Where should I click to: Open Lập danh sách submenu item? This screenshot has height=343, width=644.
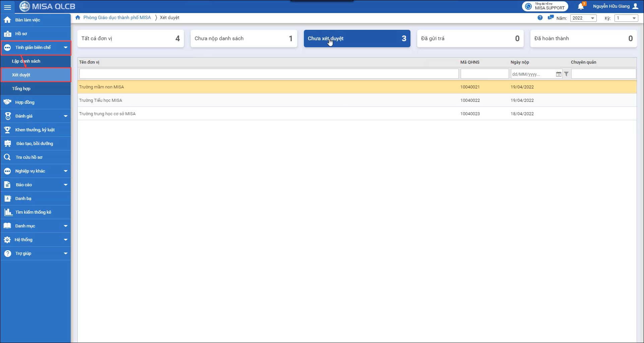tap(26, 61)
